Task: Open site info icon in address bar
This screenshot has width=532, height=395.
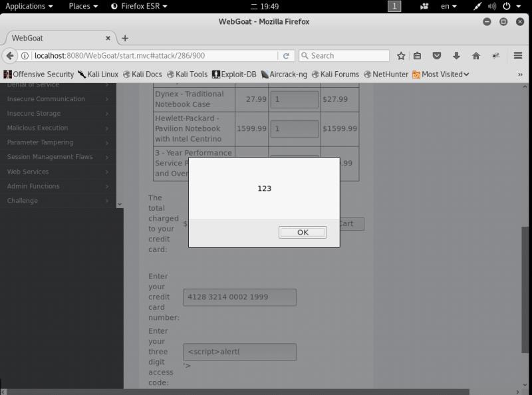Action: (25, 56)
